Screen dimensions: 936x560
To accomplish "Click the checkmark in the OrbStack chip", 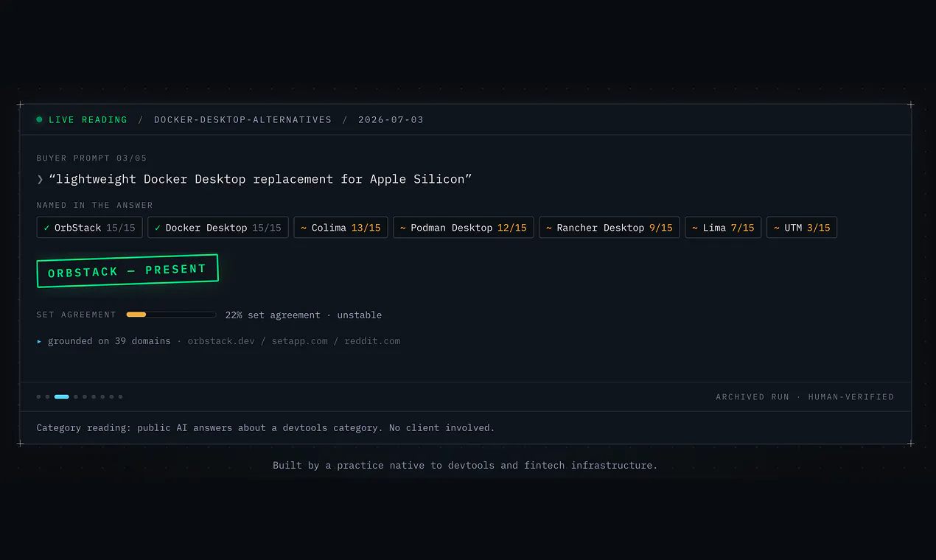I will (x=46, y=228).
